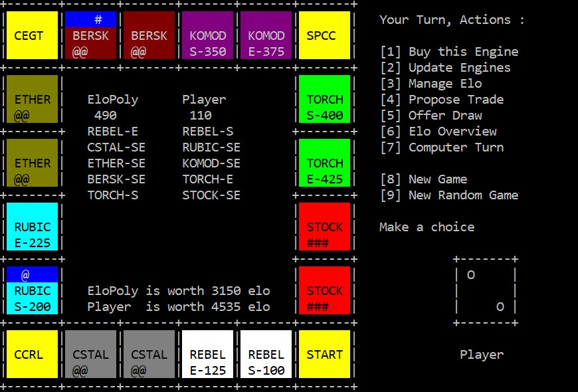Select the CSTAL square next to REBEL E-125
Viewport: 578px width, 392px height.
pos(149,354)
